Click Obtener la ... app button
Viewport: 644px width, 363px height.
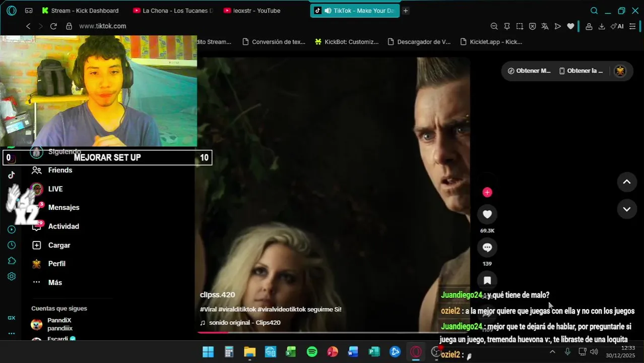[581, 71]
